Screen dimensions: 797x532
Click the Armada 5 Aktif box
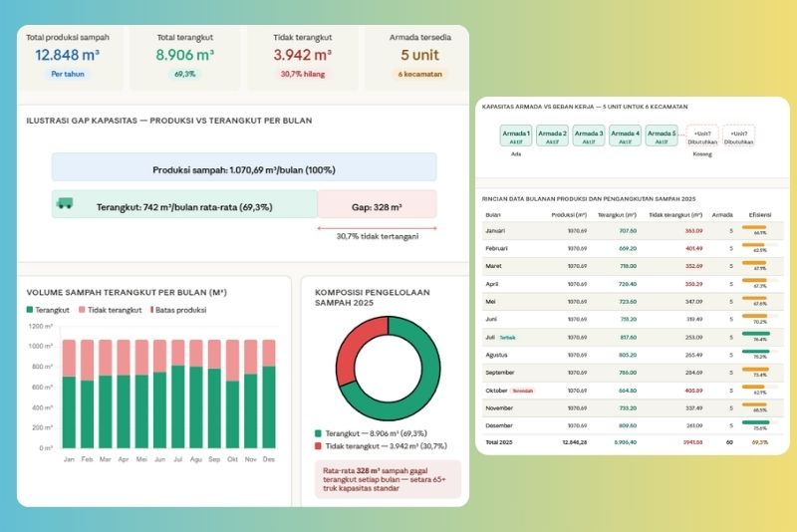tap(661, 136)
